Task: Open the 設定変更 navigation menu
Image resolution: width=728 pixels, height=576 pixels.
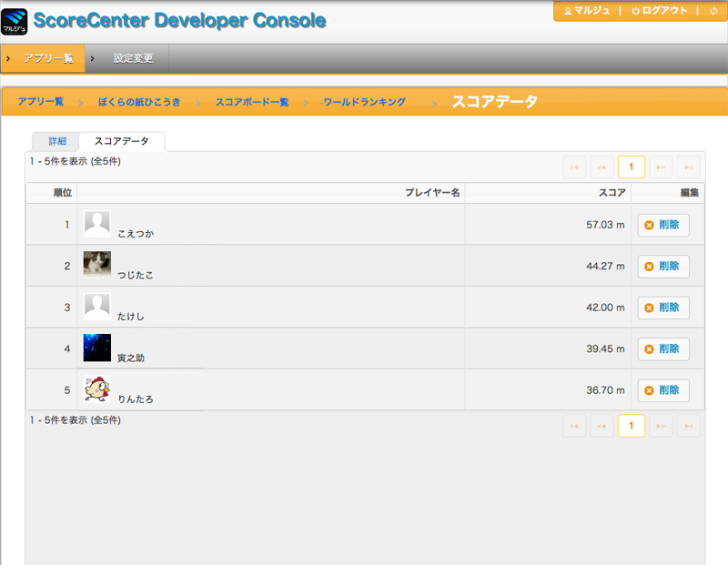Action: pyautogui.click(x=133, y=58)
